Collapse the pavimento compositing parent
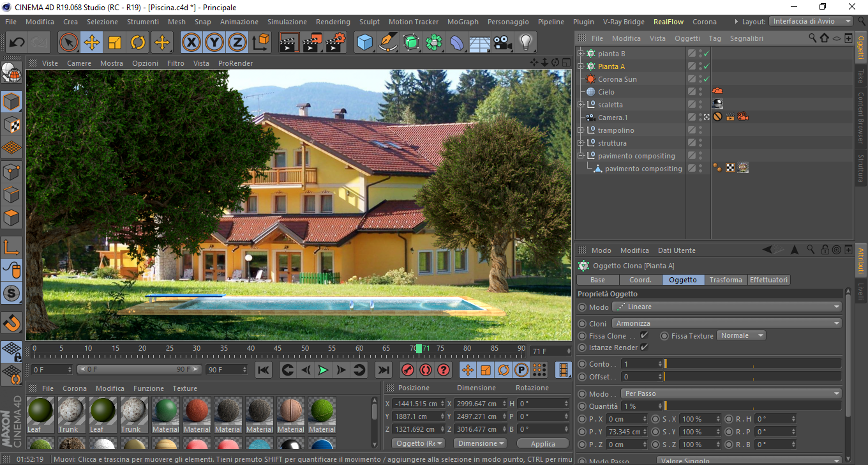Image resolution: width=868 pixels, height=465 pixels. [581, 156]
